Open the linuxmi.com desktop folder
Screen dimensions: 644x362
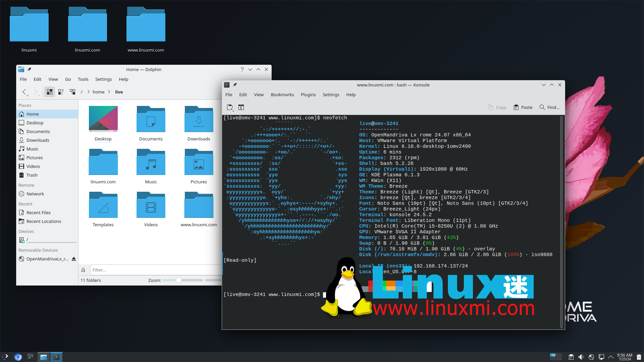pos(88,29)
